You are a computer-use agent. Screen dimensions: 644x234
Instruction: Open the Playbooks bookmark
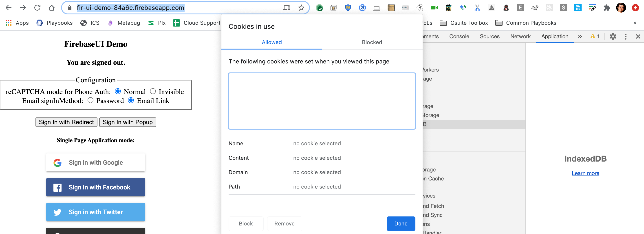(55, 23)
